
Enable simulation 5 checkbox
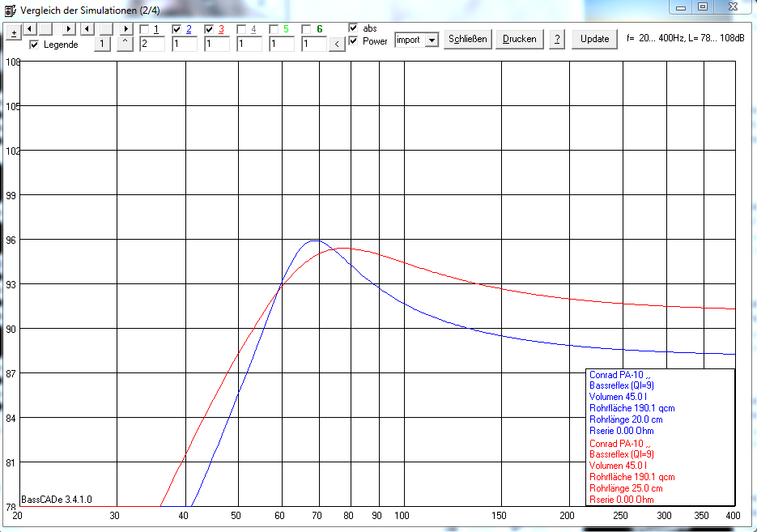[274, 29]
